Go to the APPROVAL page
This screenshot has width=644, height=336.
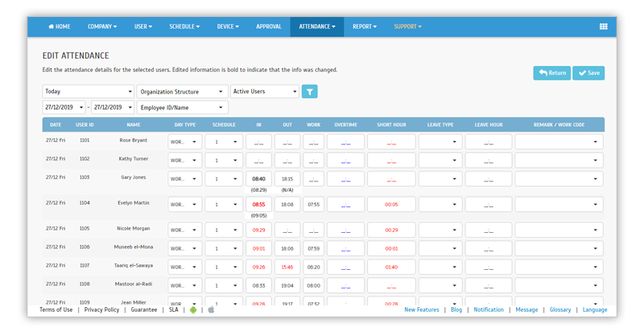269,27
